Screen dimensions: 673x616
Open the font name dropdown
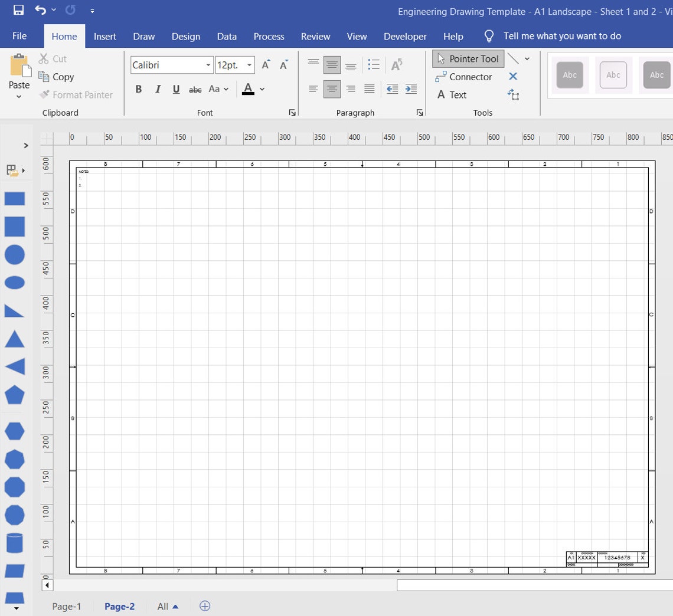[x=208, y=65]
